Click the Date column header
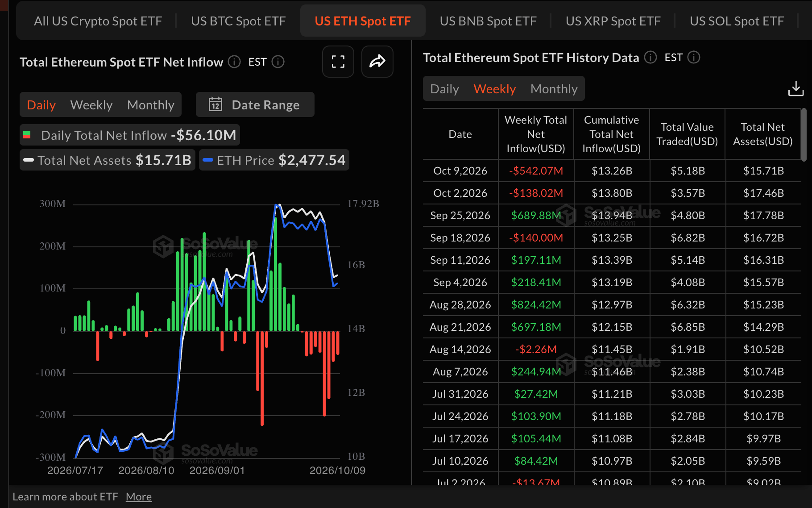This screenshot has width=812, height=508. [460, 134]
